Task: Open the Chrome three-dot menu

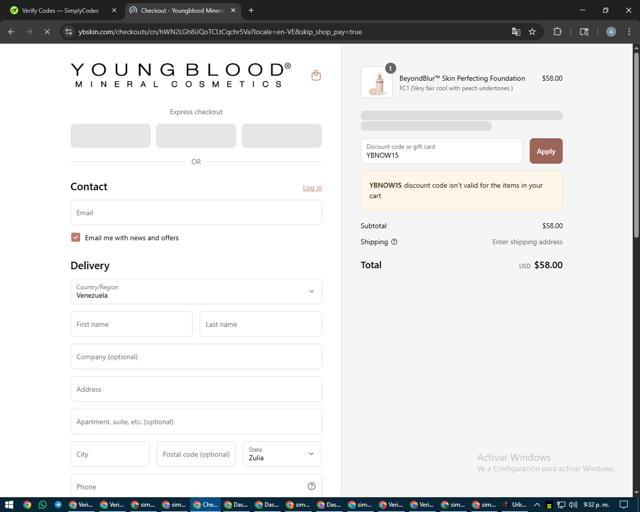Action: 629,32
